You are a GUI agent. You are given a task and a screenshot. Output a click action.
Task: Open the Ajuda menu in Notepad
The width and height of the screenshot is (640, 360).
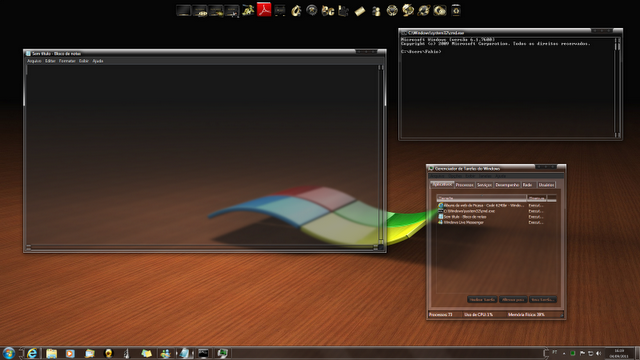click(98, 61)
